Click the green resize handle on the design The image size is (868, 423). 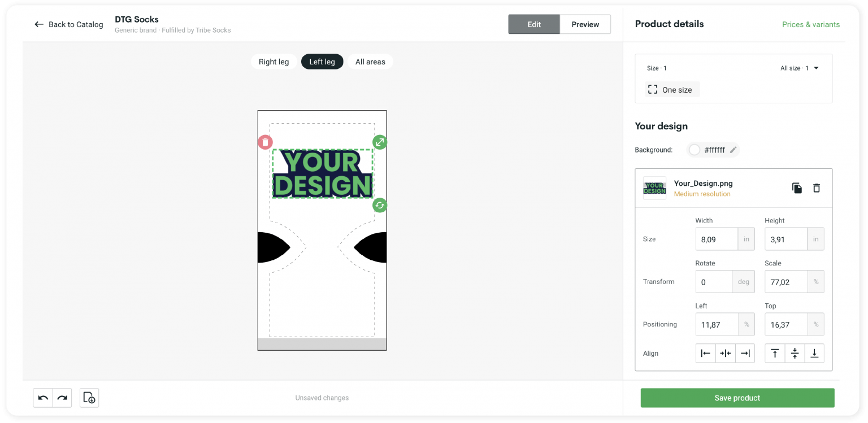click(379, 142)
